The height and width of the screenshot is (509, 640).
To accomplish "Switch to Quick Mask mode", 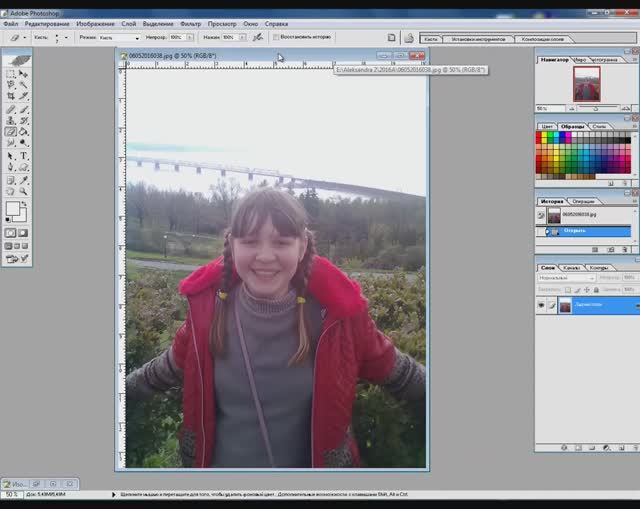I will pyautogui.click(x=23, y=233).
